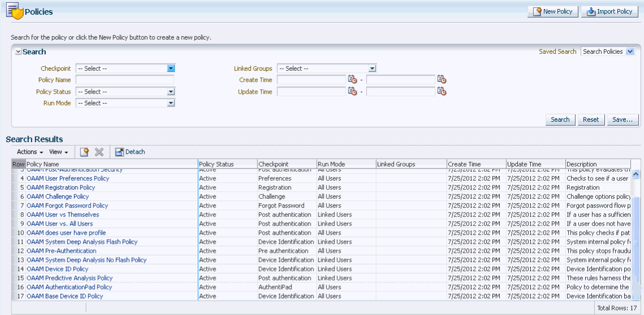This screenshot has width=644, height=315.
Task: Open the Actions menu
Action: 30,152
